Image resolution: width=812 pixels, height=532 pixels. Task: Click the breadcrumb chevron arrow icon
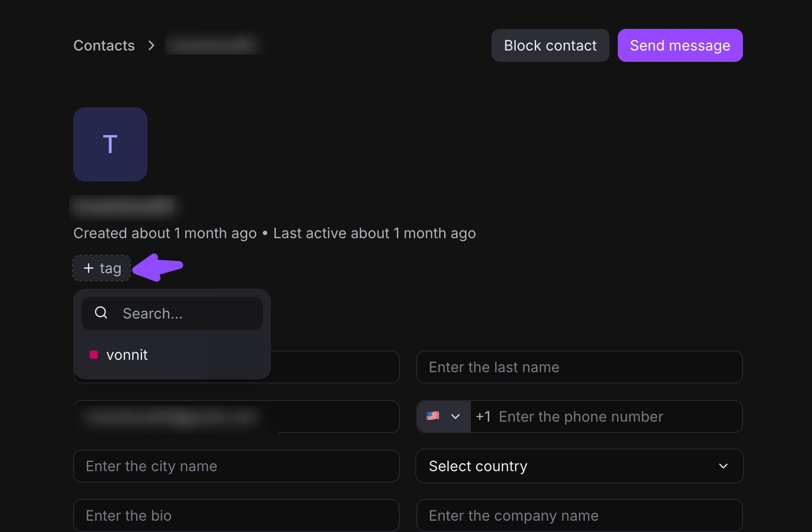(x=151, y=45)
